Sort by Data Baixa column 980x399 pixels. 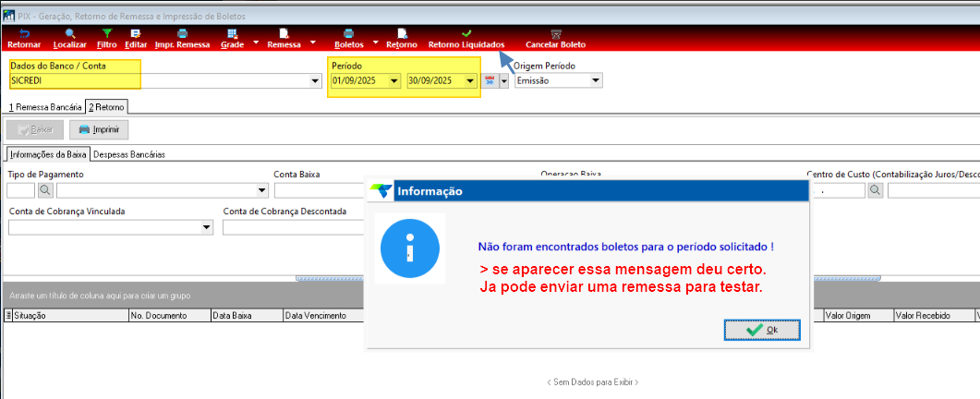248,316
